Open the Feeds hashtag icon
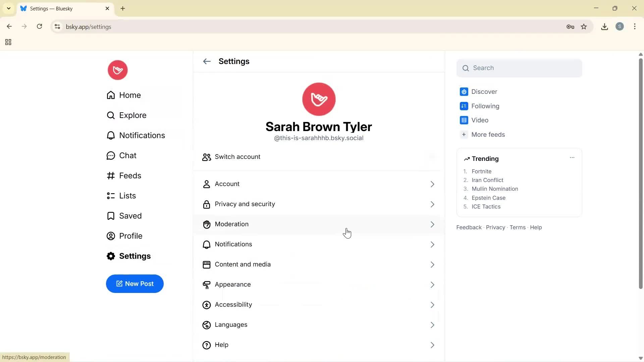Screen dimensions: 644x362 [x=111, y=176]
